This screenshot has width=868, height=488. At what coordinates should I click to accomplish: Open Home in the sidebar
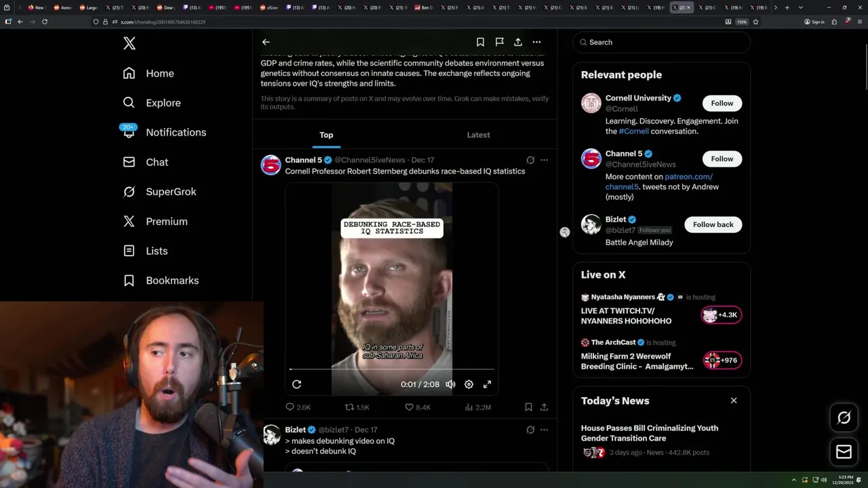click(149, 73)
